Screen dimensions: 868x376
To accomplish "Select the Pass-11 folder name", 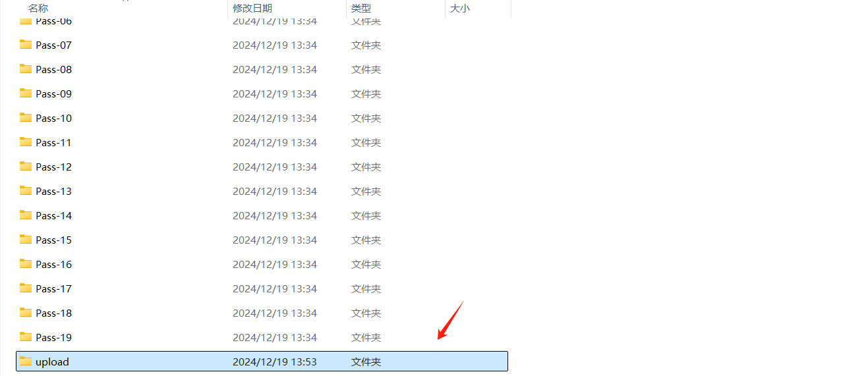I will click(x=54, y=142).
